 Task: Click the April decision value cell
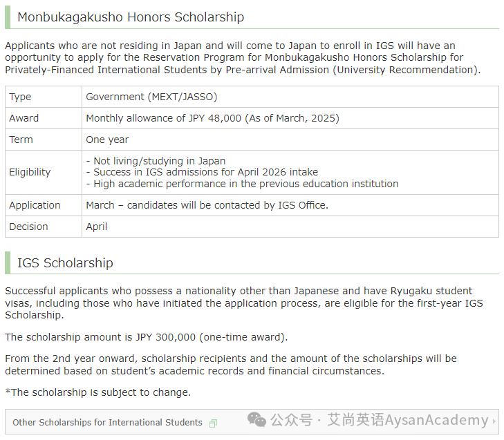tap(290, 227)
